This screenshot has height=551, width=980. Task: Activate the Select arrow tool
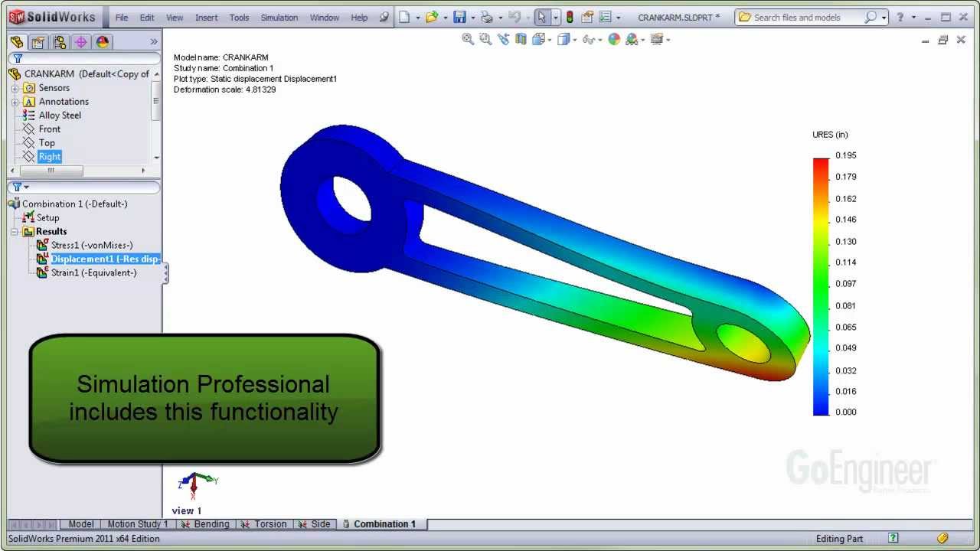[x=541, y=17]
